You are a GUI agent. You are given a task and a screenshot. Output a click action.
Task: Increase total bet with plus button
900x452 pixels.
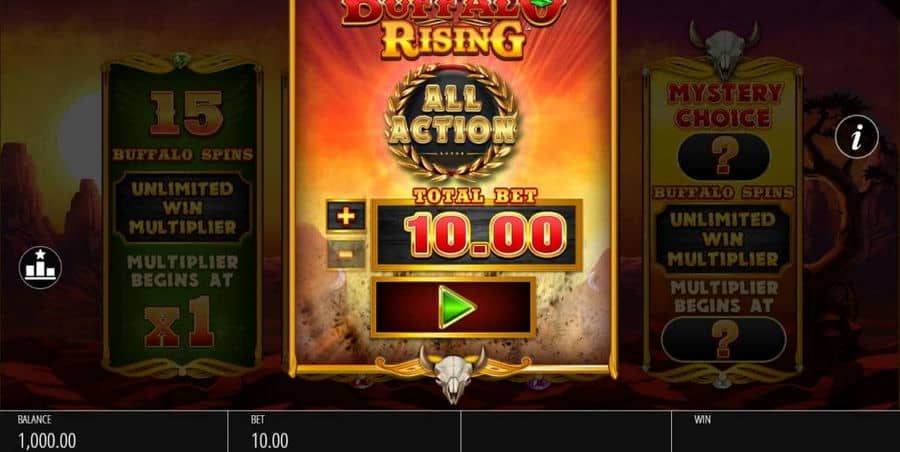(346, 216)
